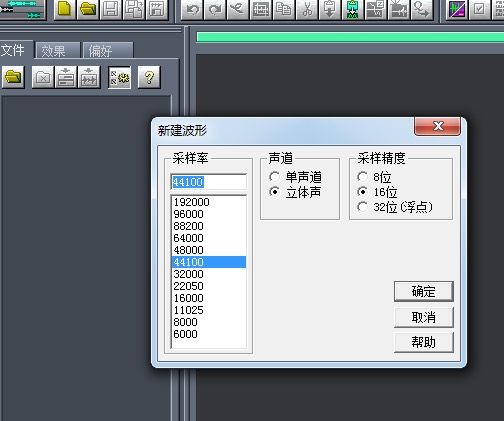The width and height of the screenshot is (504, 421).
Task: Select 11025 in sample rate list
Action: pos(209,310)
